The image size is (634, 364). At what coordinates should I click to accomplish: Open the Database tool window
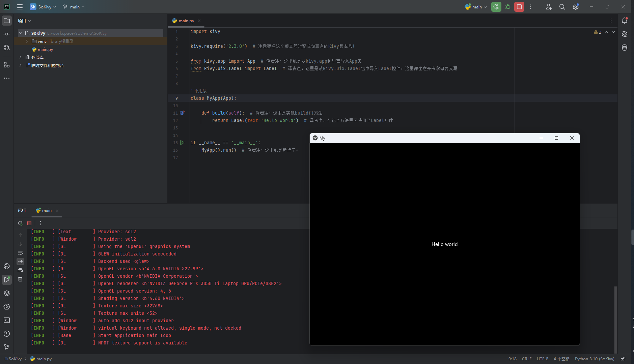pos(625,48)
